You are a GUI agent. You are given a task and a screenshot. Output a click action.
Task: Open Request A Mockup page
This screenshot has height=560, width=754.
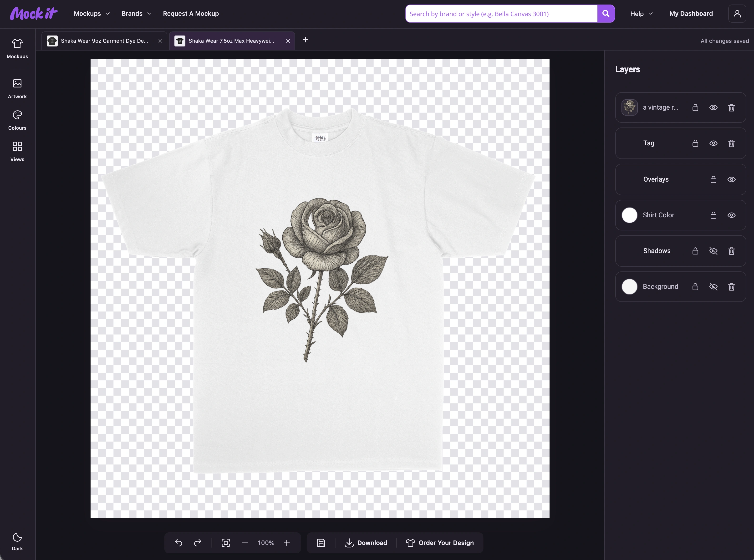pyautogui.click(x=191, y=14)
